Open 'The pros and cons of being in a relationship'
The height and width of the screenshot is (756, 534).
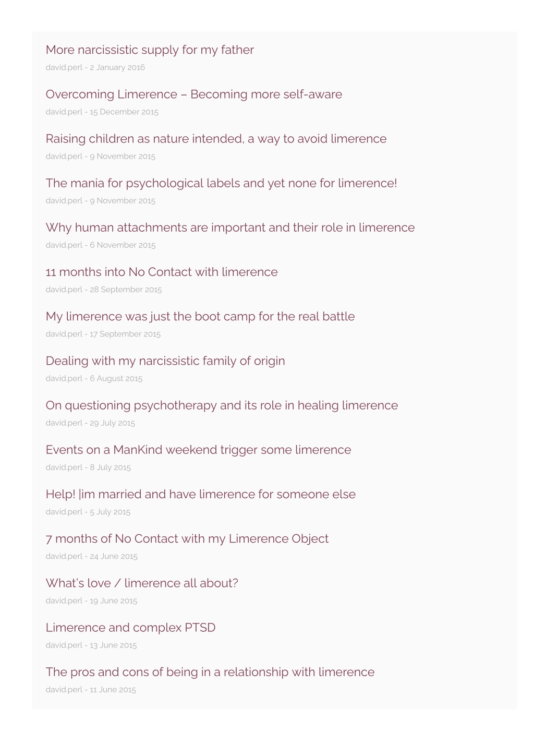pyautogui.click(x=210, y=672)
